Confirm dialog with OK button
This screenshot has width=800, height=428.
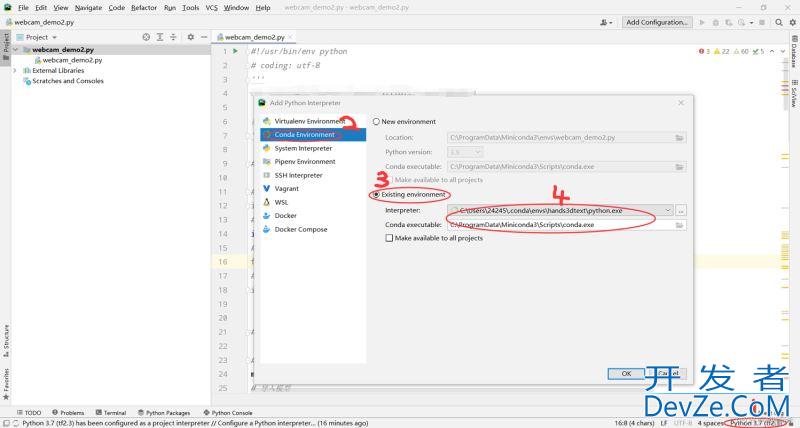[627, 373]
